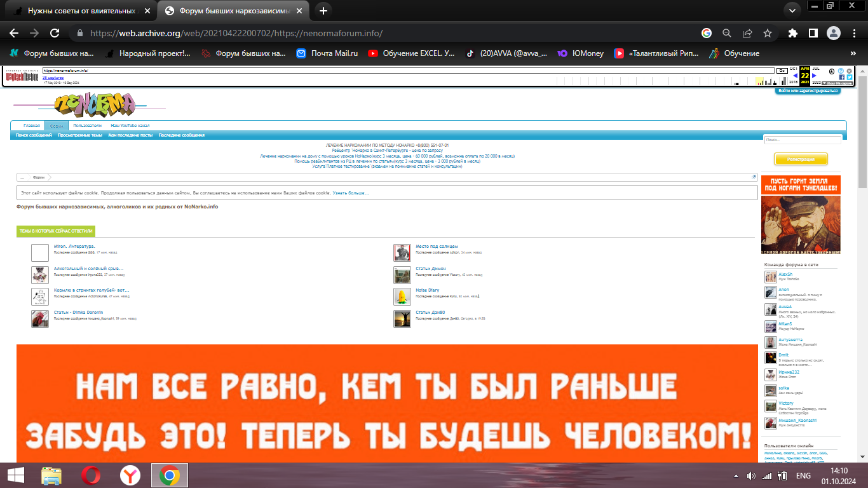This screenshot has height=488, width=868.
Task: Select the 'Главная' navigation tab
Action: pos(32,126)
